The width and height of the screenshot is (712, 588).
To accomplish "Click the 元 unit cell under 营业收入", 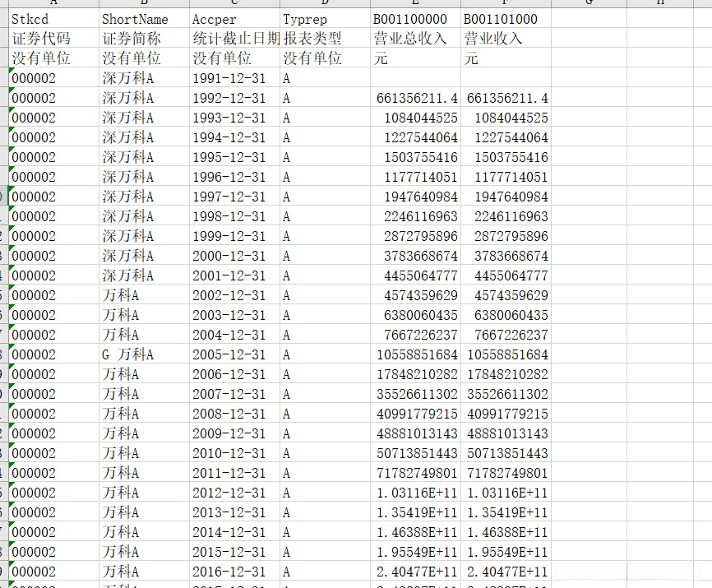I will (x=506, y=58).
